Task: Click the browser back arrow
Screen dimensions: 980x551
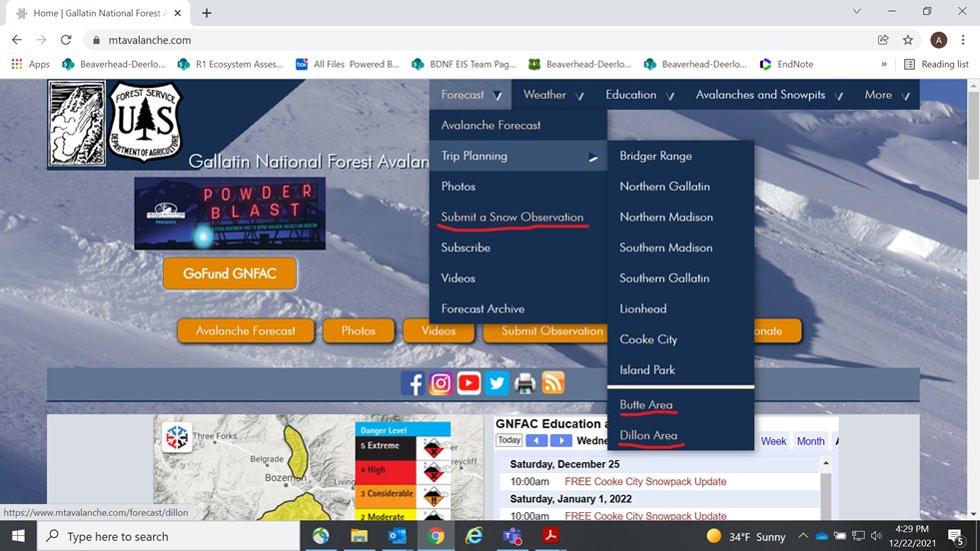Action: pos(17,40)
